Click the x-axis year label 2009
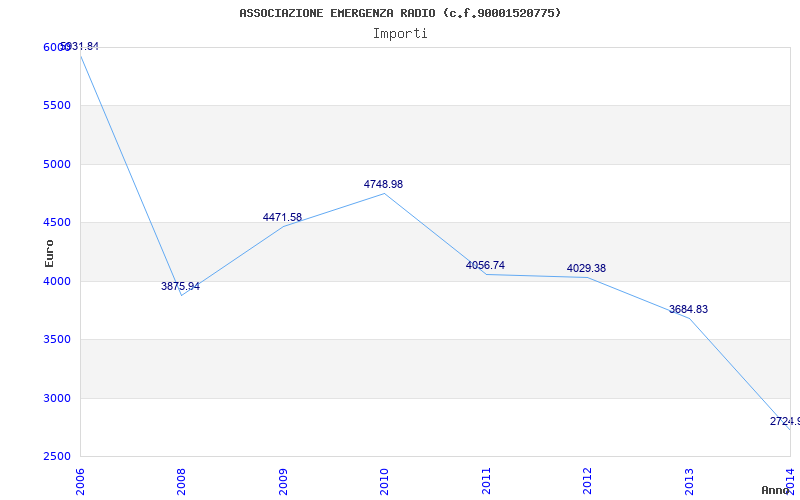This screenshot has height=500, width=800. [283, 481]
